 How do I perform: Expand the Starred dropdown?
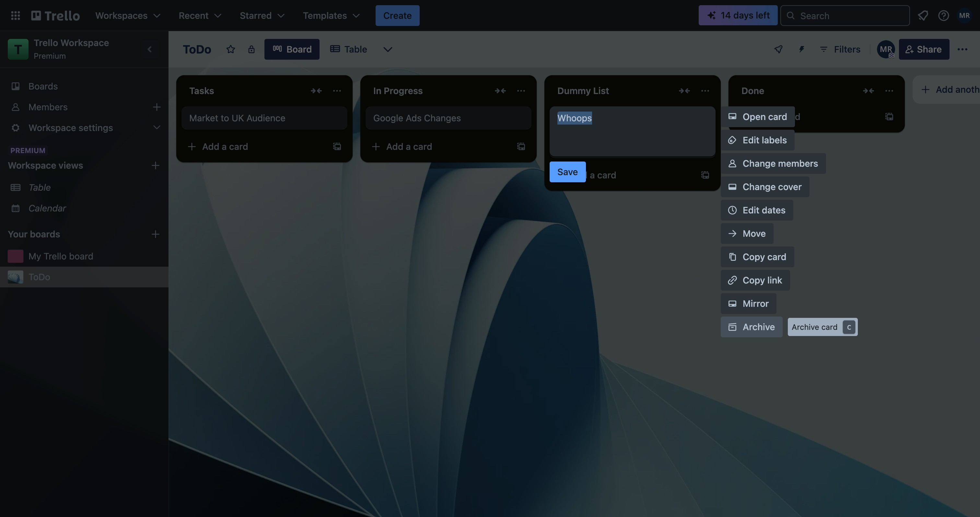(262, 16)
